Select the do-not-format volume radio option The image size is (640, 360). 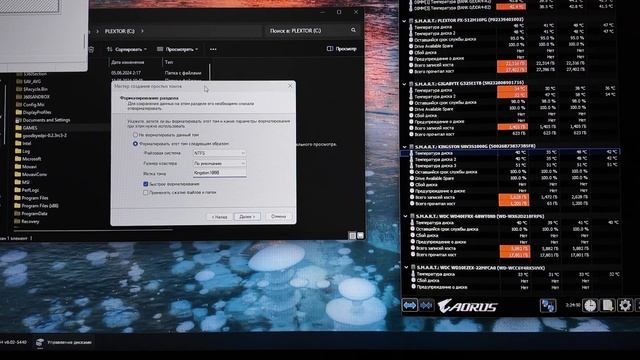tap(135, 134)
